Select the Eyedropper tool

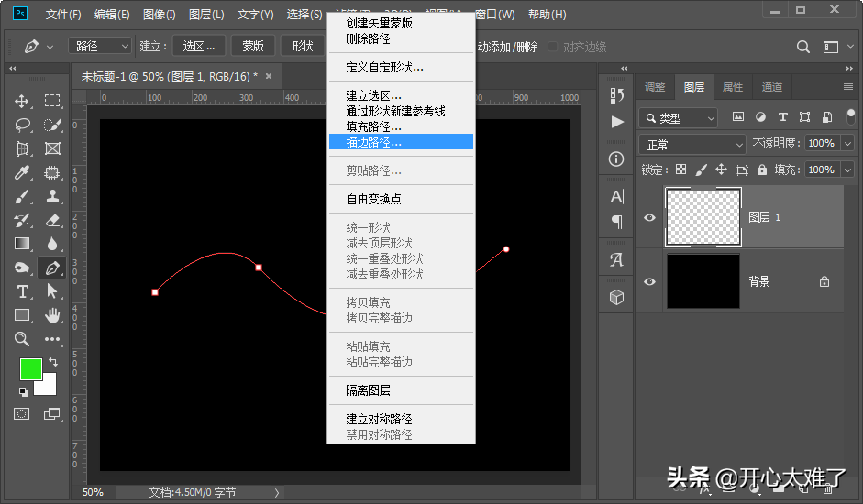[x=23, y=172]
